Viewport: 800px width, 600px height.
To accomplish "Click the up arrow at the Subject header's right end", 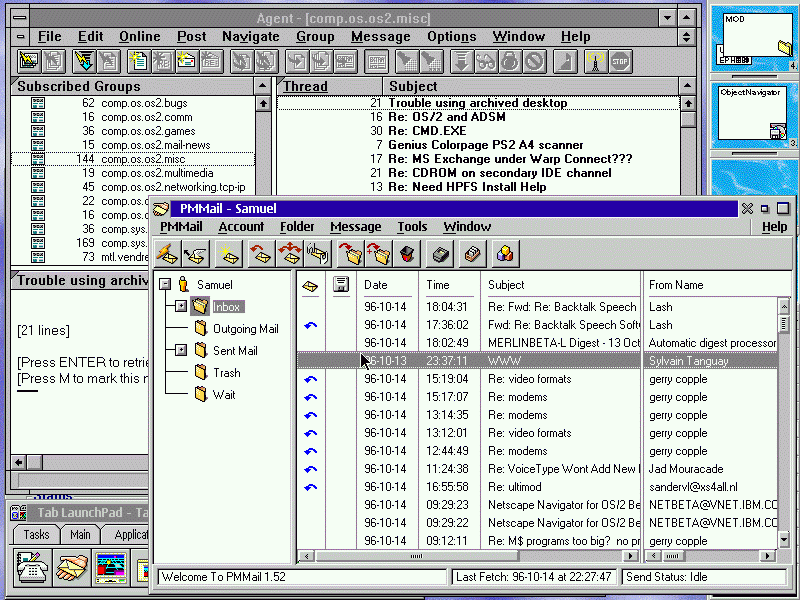I will (687, 86).
